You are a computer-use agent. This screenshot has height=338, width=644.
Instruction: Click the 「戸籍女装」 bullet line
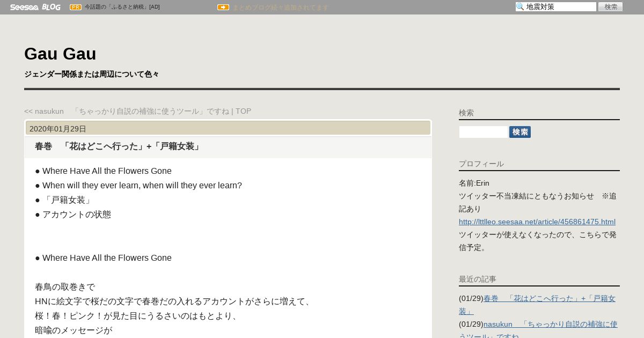point(63,200)
